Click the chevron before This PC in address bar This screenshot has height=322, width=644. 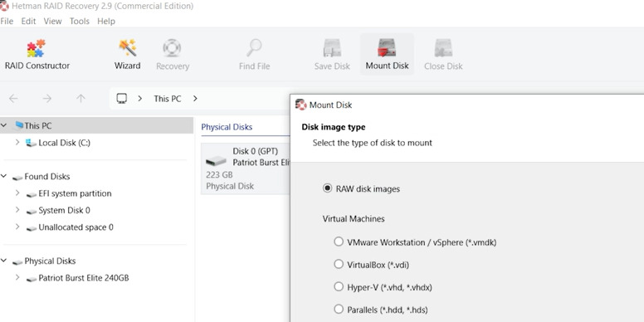(140, 99)
